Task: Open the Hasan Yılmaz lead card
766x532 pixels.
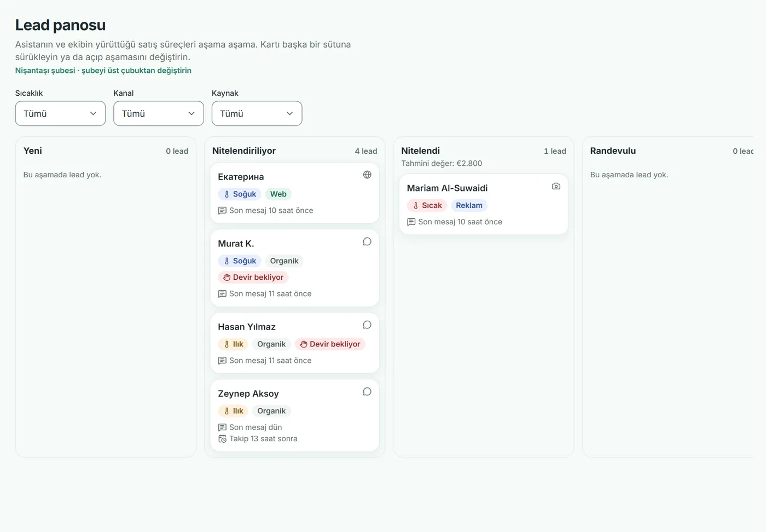Action: (x=294, y=343)
